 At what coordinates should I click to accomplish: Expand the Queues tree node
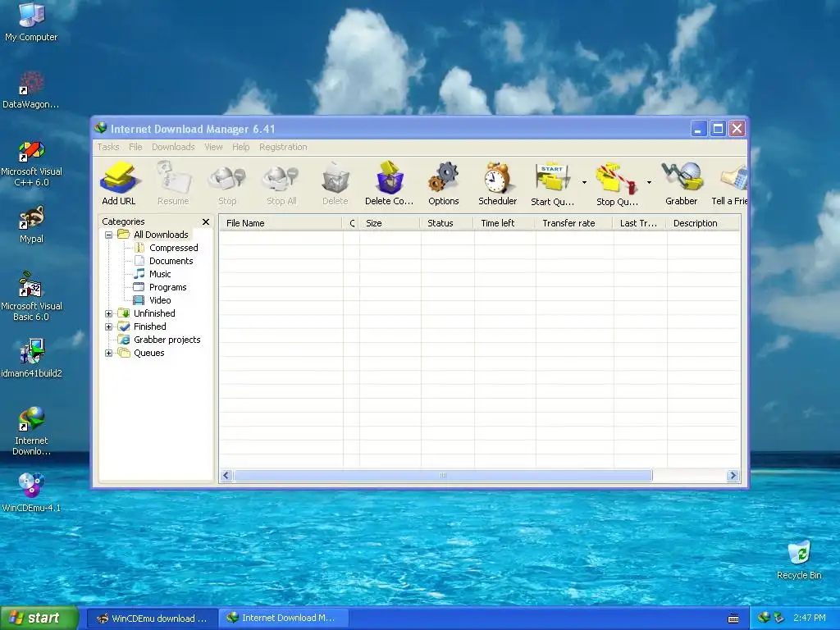109,353
